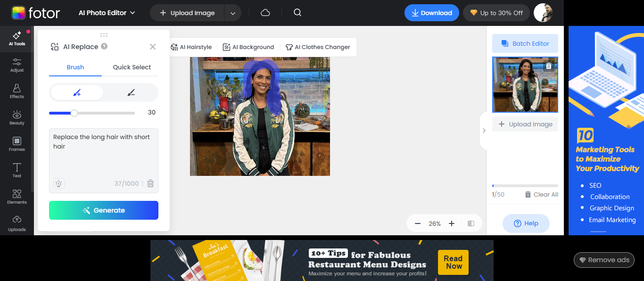Close the AI Replace panel
644x281 pixels.
coord(153,47)
